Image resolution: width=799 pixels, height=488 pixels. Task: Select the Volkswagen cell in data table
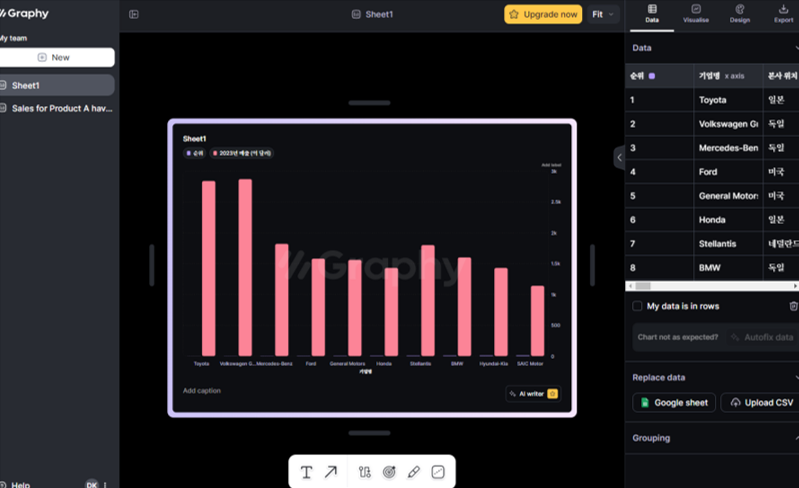pyautogui.click(x=728, y=124)
